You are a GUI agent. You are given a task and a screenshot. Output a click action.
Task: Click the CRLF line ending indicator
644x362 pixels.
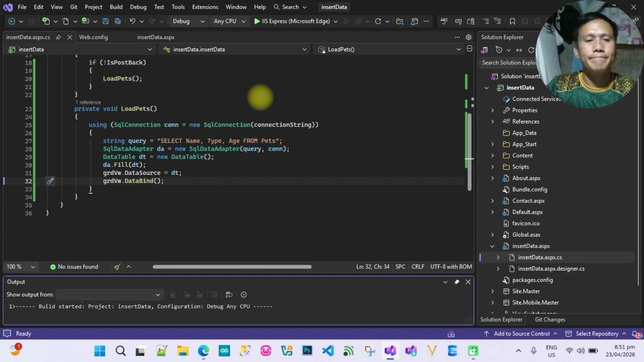click(x=418, y=266)
